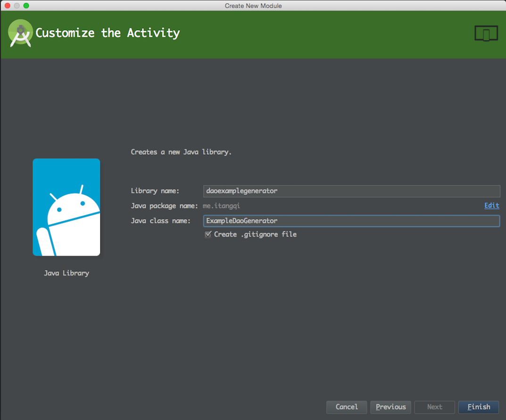The width and height of the screenshot is (506, 420).
Task: Click the greyed-out Next button
Action: coord(434,407)
